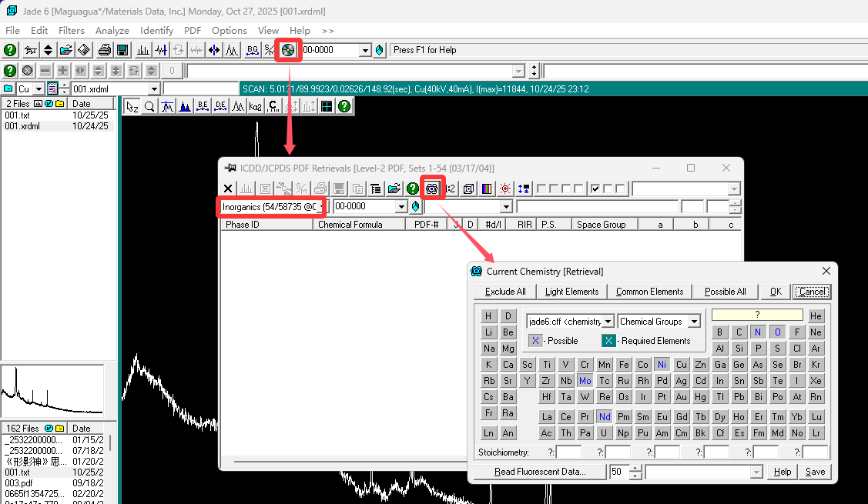Open the Analyze menu

[112, 31]
